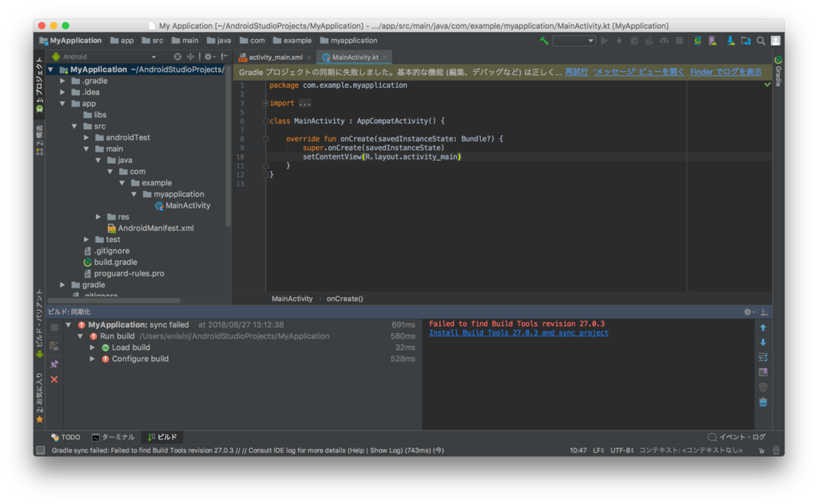Click the tool window toggle icon in status bar
The image size is (818, 504).
click(41, 450)
